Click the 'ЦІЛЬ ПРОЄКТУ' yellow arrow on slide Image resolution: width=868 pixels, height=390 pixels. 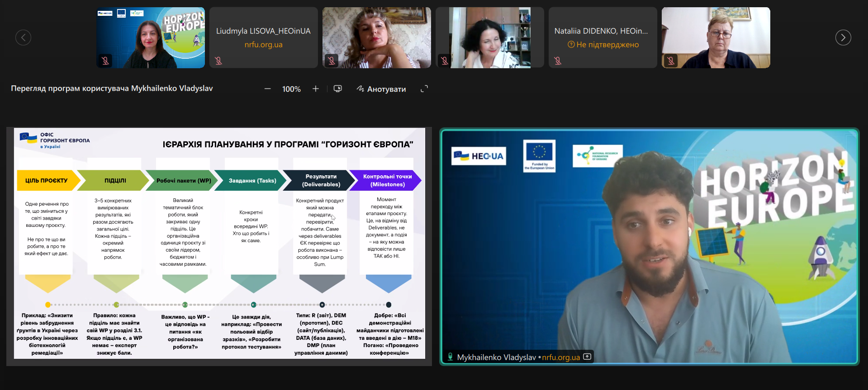coord(48,180)
